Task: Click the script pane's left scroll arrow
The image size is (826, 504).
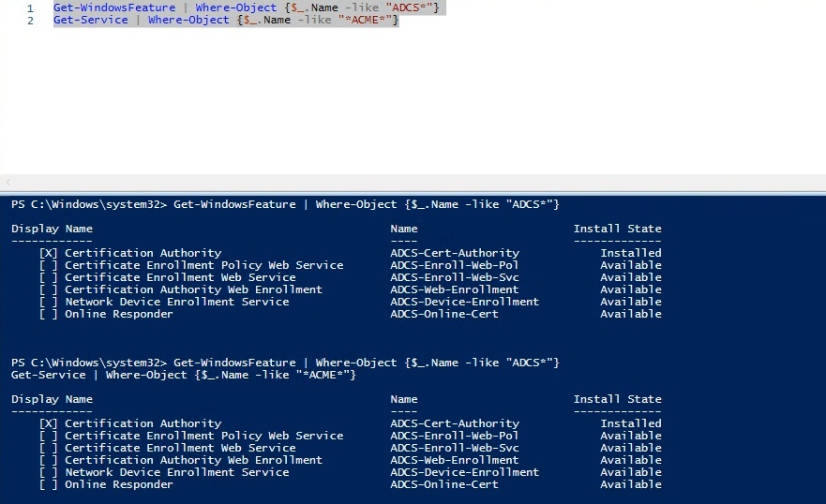Action: pos(8,183)
